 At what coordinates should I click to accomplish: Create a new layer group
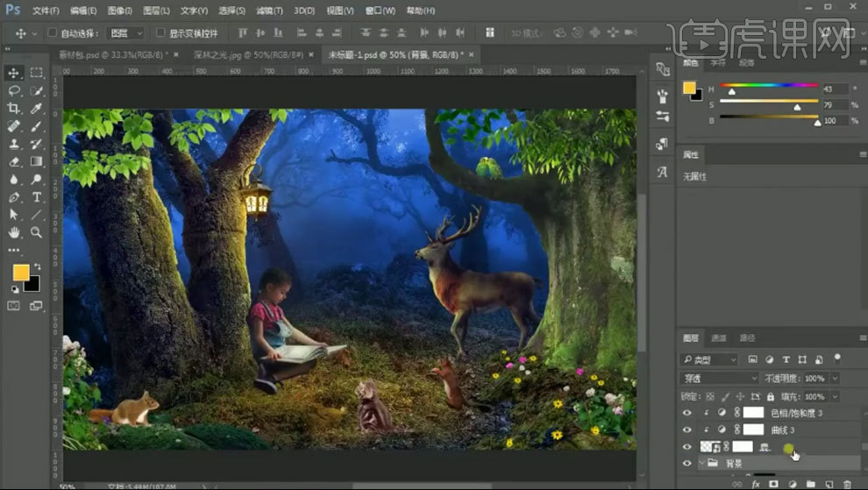point(810,484)
